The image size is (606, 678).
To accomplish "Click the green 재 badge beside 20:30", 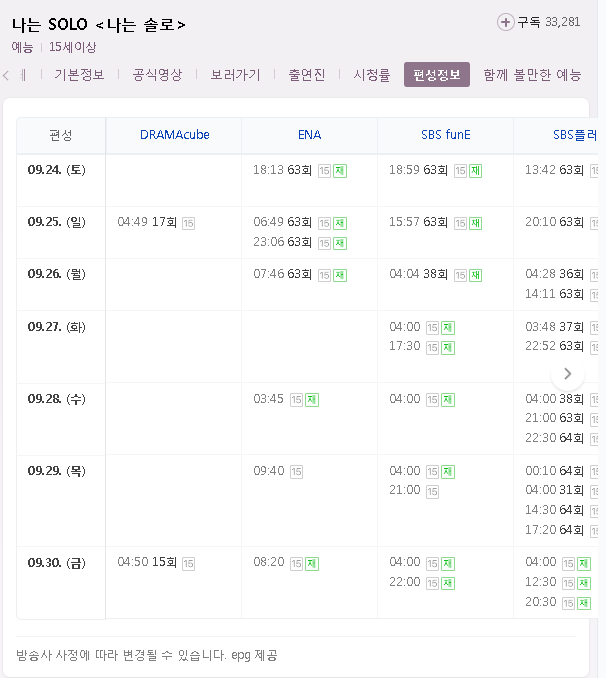I will tap(584, 603).
